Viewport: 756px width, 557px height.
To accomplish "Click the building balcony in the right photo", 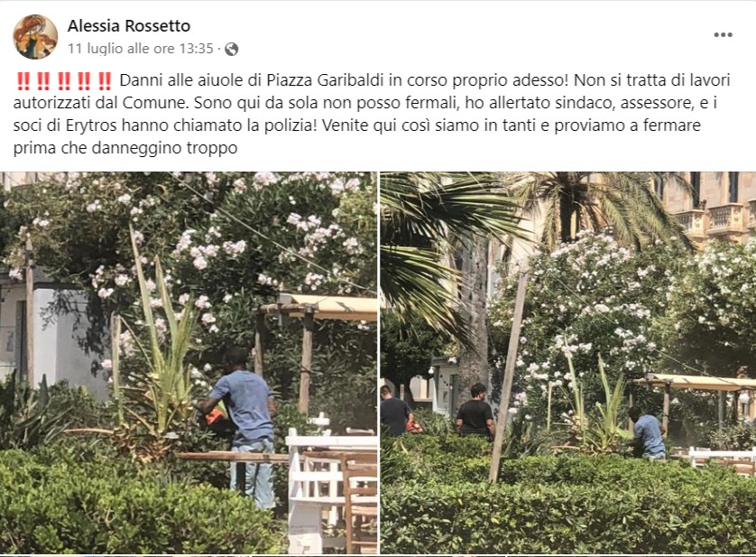I will pyautogui.click(x=713, y=221).
